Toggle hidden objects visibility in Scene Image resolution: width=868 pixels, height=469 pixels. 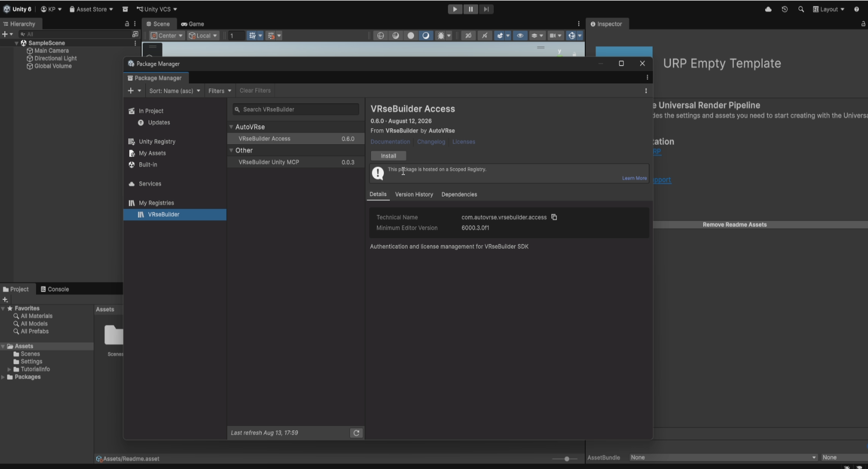pyautogui.click(x=520, y=36)
